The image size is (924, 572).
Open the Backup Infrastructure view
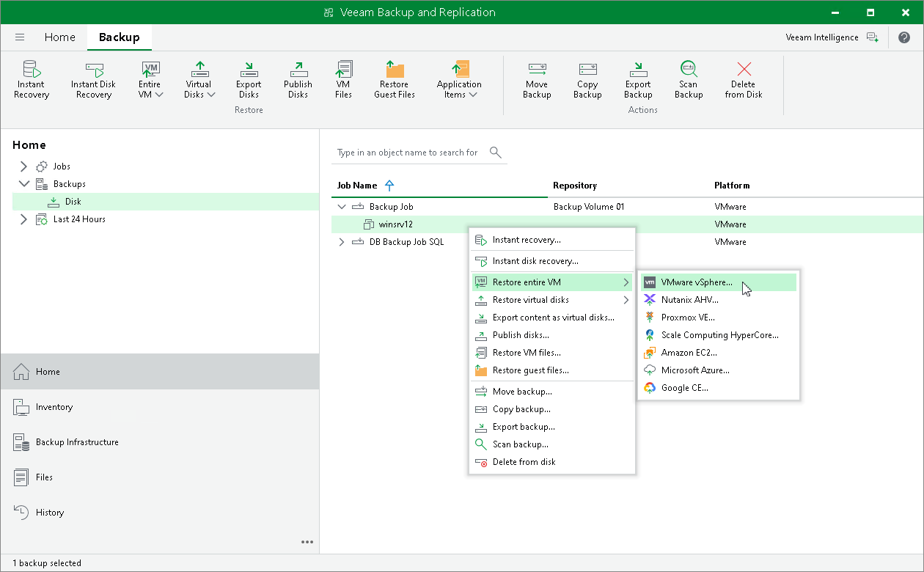click(x=76, y=442)
